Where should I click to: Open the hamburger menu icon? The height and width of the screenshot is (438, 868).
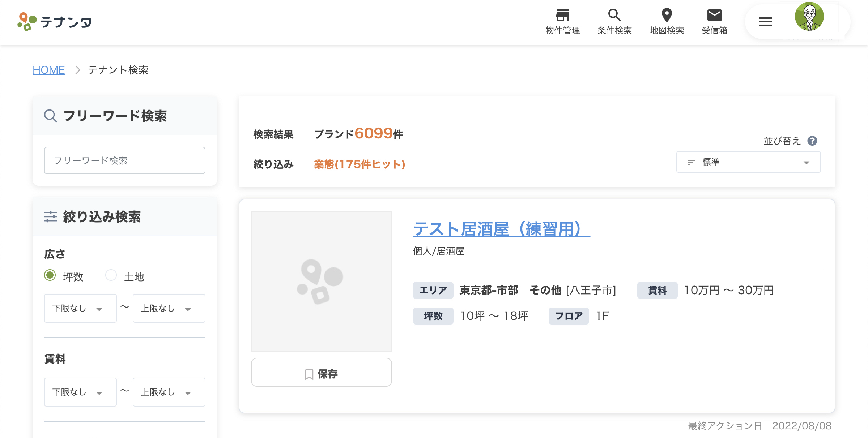click(765, 22)
